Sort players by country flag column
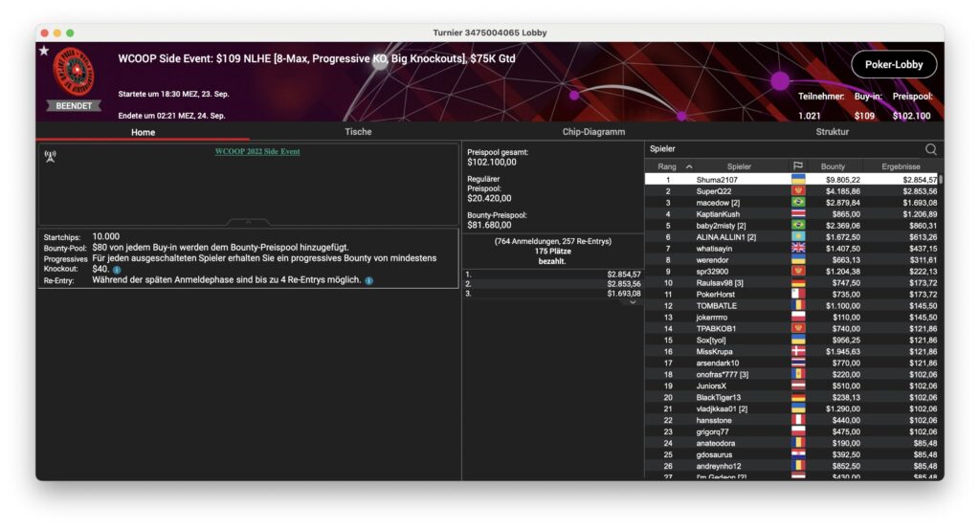This screenshot has height=528, width=980. 797,166
